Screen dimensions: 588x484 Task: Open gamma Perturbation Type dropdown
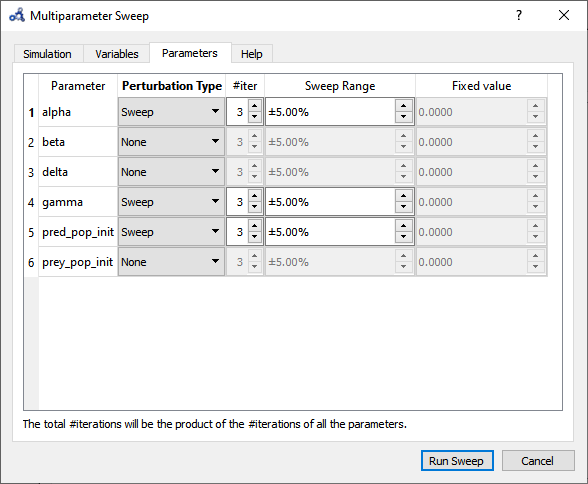[x=171, y=202]
